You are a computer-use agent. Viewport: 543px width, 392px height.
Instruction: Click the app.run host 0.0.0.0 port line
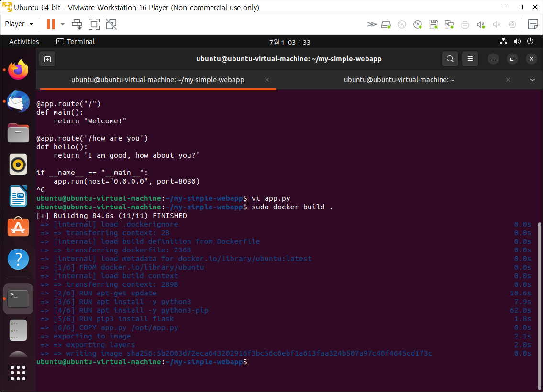[x=126, y=181]
